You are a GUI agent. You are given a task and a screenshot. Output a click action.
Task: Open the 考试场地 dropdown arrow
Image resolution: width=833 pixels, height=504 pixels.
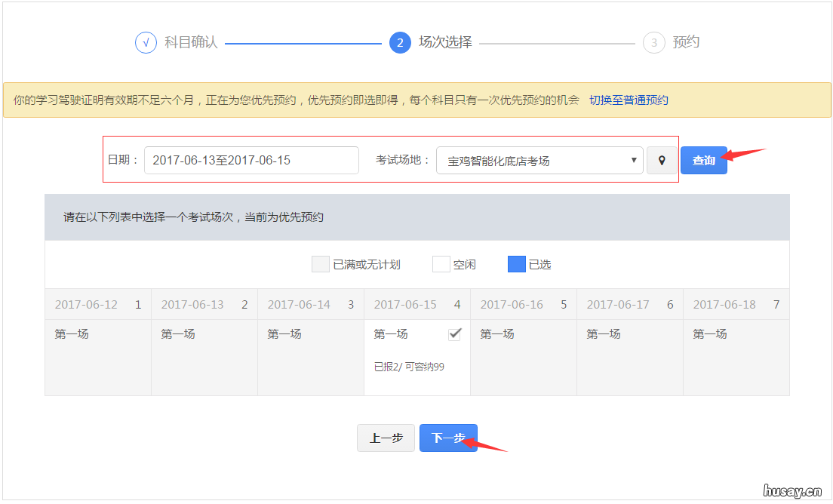pos(635,160)
